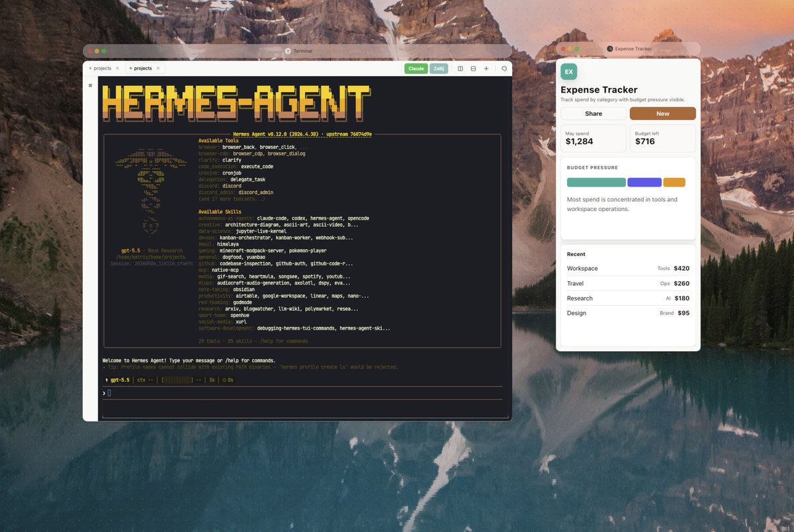
Task: Click the green Claude button
Action: tap(416, 68)
